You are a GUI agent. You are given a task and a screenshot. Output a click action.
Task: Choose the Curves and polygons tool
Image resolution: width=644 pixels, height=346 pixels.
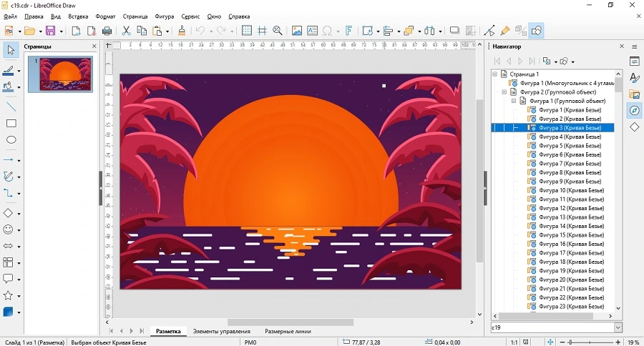[x=8, y=177]
